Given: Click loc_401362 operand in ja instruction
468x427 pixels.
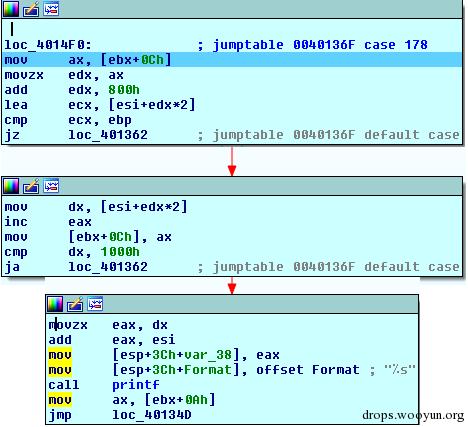Looking at the screenshot, I should coord(108,267).
